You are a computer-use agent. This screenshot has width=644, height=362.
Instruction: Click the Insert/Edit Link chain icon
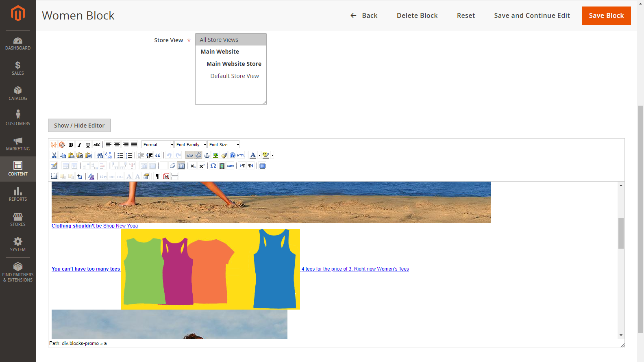pos(189,155)
